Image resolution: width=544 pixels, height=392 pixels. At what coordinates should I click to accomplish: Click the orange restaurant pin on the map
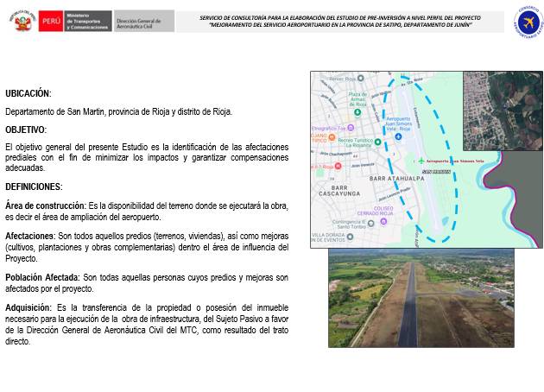tap(332, 137)
